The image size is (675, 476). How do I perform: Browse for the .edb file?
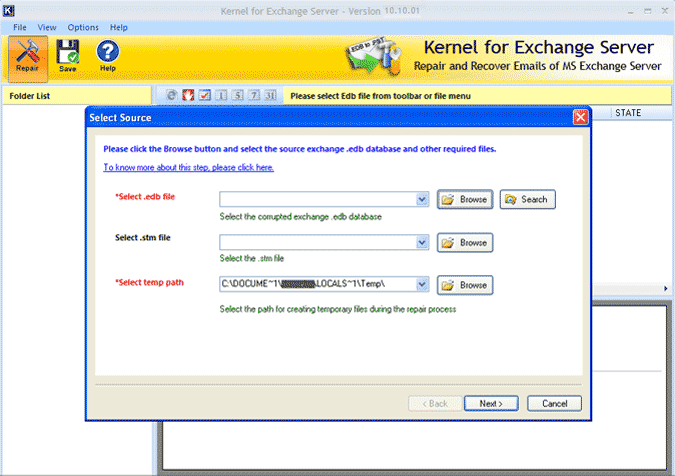[x=465, y=199]
